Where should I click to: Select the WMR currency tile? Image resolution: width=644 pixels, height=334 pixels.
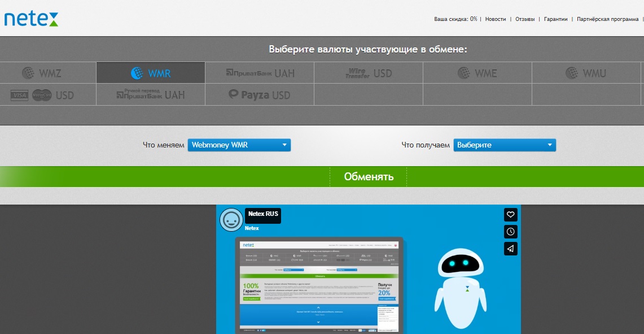click(151, 73)
